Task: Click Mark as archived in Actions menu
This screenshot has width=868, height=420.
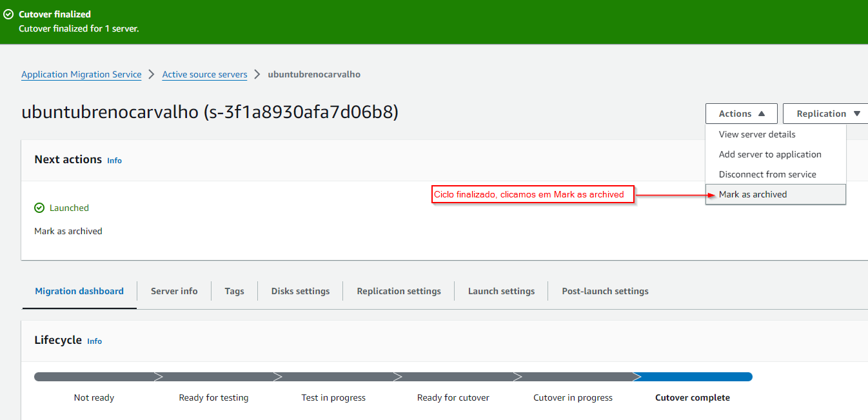Action: tap(753, 194)
